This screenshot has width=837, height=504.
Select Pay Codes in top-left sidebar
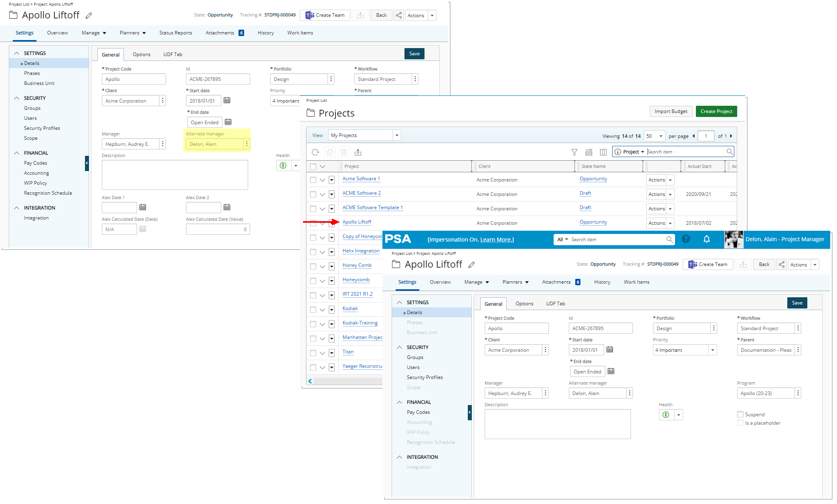point(35,163)
